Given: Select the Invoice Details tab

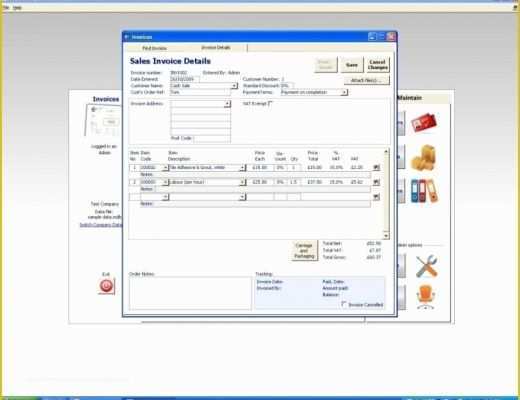Looking at the screenshot, I should click(x=216, y=48).
